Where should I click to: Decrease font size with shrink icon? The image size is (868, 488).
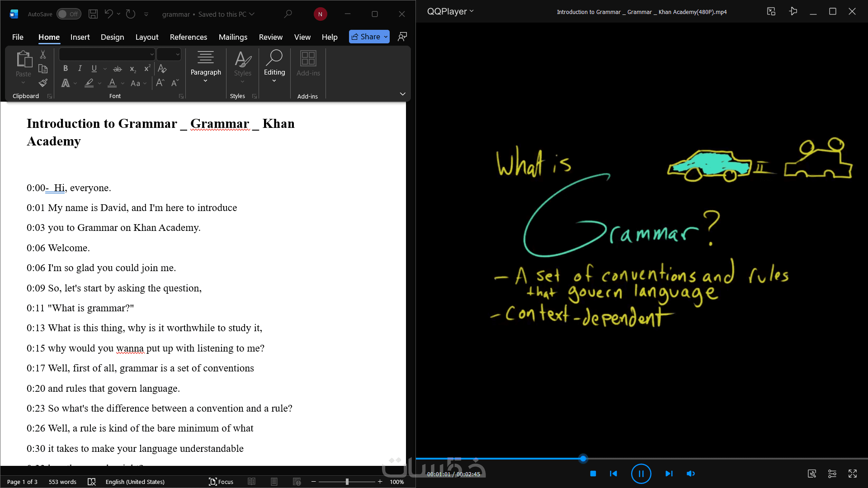click(x=175, y=83)
